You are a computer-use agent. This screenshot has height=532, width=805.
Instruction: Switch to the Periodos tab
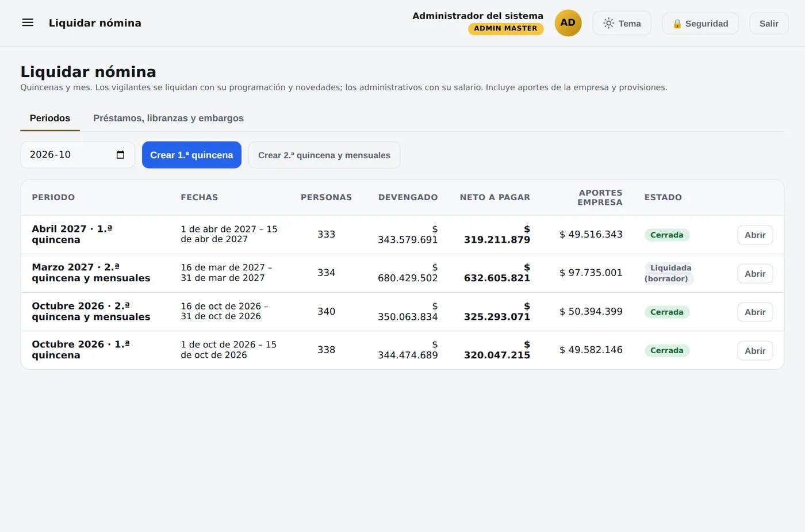coord(50,118)
